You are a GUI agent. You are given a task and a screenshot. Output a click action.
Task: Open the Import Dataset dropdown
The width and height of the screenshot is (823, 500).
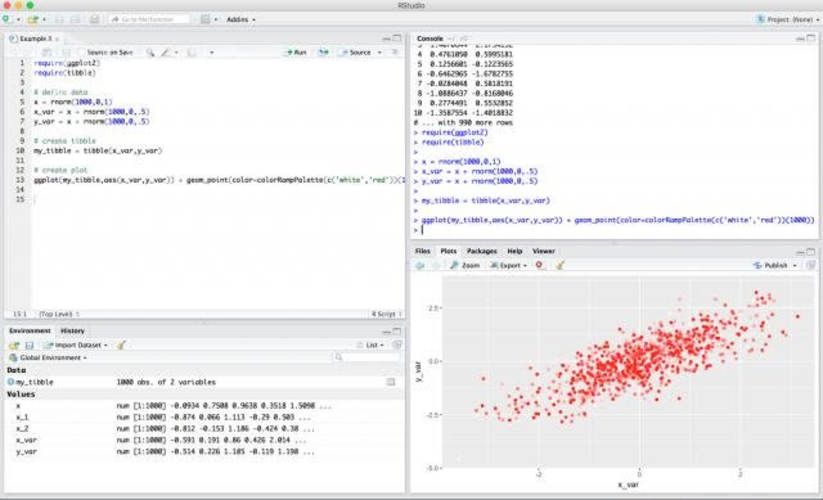(x=77, y=345)
